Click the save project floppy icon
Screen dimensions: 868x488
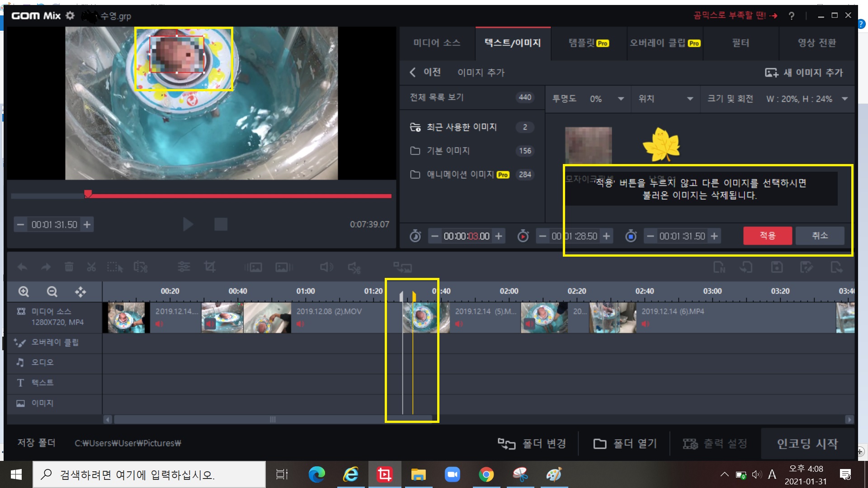pyautogui.click(x=777, y=267)
